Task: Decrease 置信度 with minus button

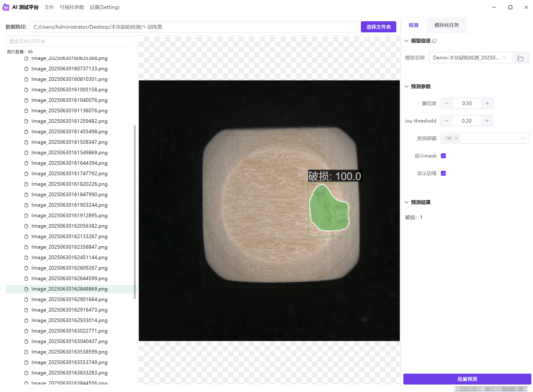Action: (446, 103)
